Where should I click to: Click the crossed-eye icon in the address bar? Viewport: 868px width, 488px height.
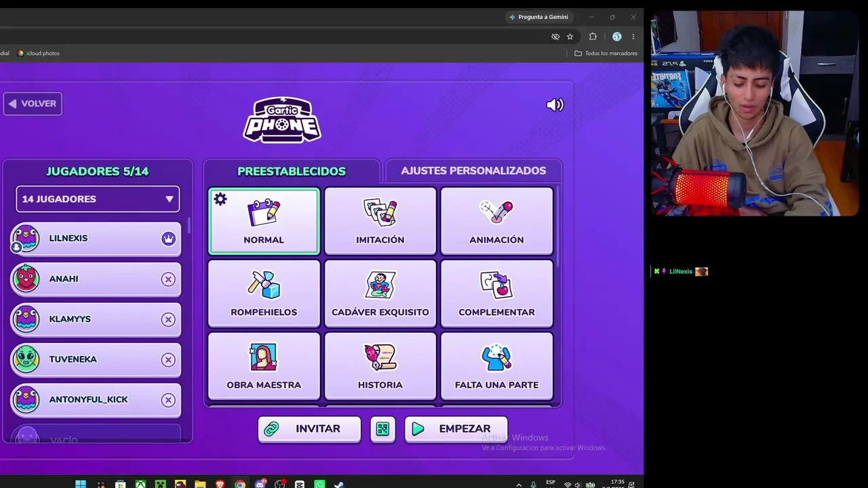coord(555,37)
